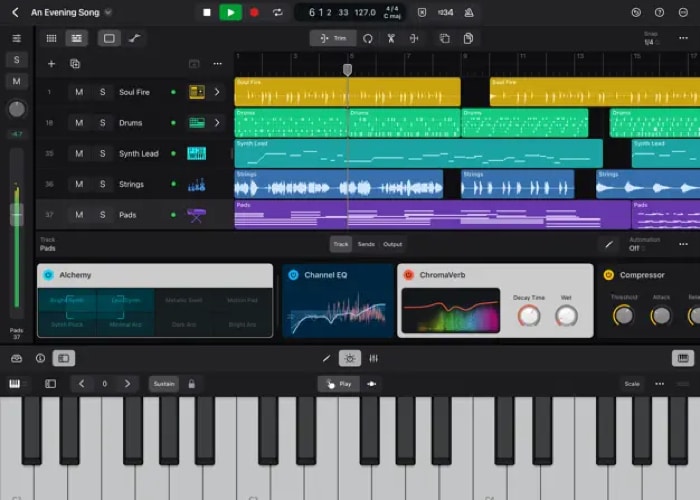The height and width of the screenshot is (500, 700).
Task: Adjust the ChromaVerb Decay Time knob
Action: click(528, 315)
